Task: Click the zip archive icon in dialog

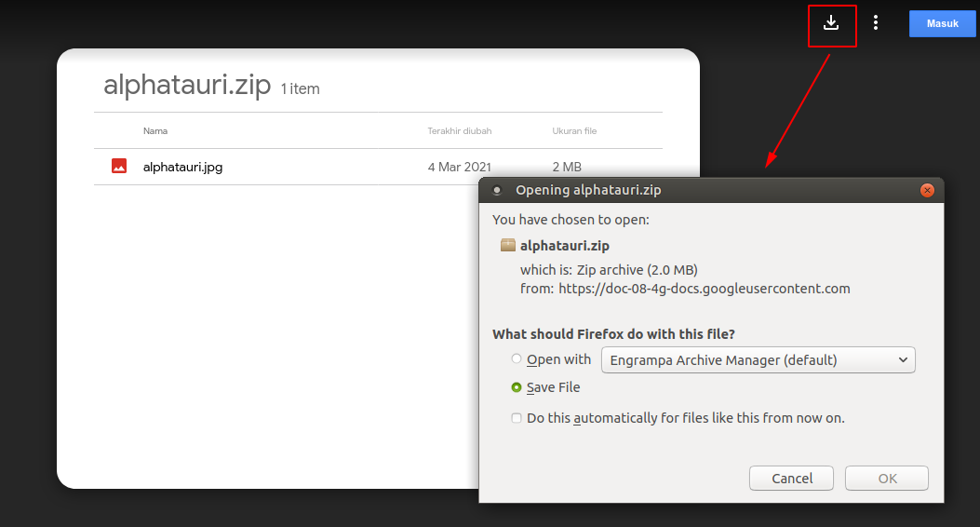Action: (507, 246)
